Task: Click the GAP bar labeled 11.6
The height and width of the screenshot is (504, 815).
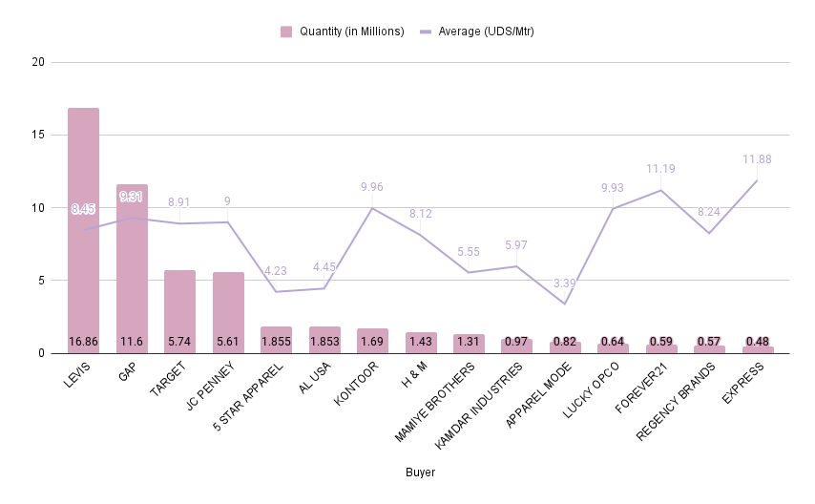Action: (x=132, y=269)
